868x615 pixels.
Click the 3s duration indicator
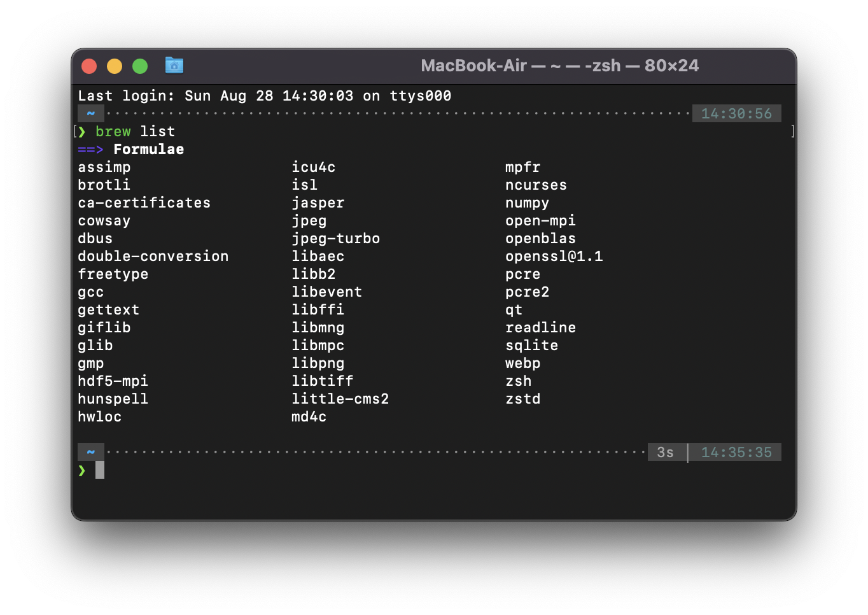pos(665,453)
